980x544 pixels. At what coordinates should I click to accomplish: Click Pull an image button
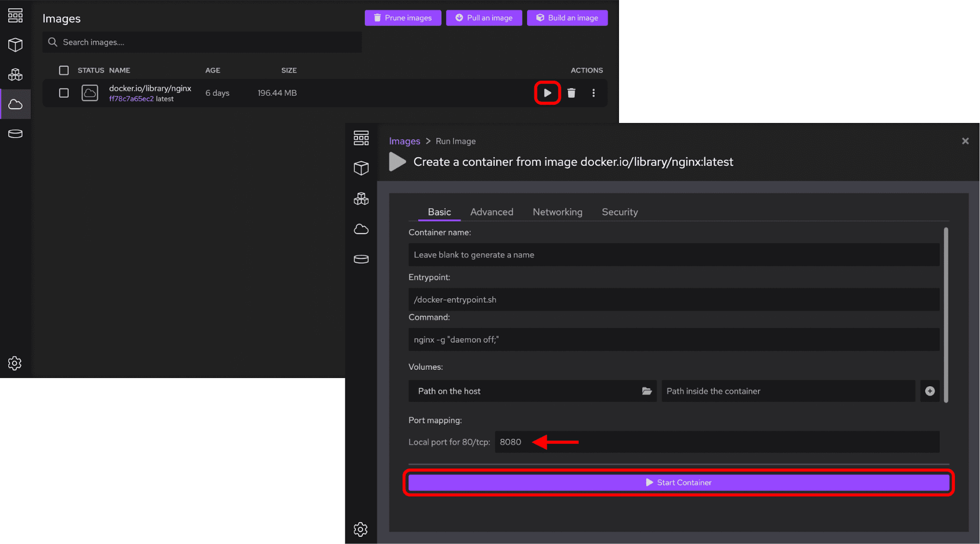pos(484,18)
